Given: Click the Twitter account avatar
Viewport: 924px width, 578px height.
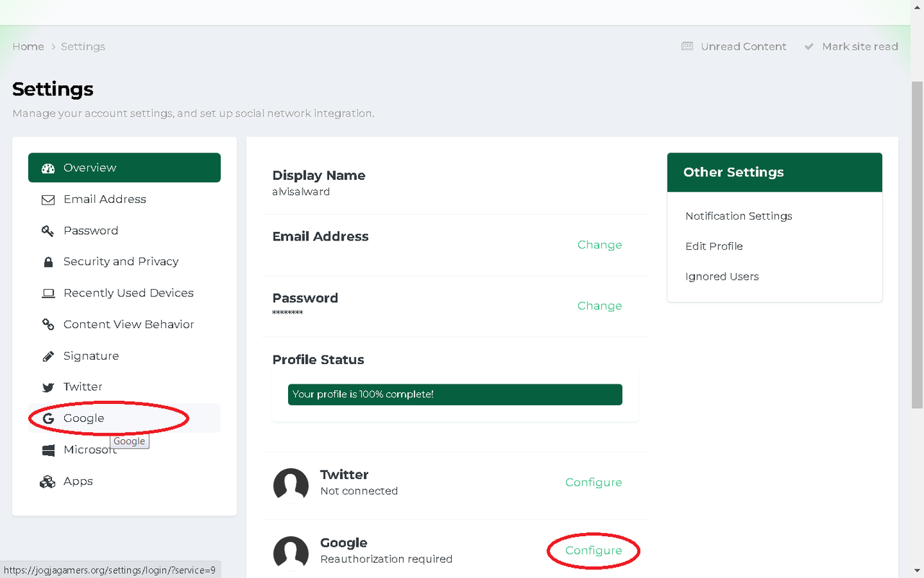Looking at the screenshot, I should click(291, 486).
